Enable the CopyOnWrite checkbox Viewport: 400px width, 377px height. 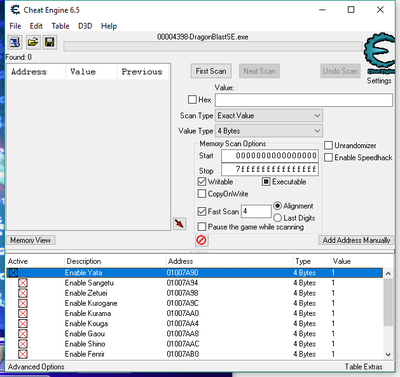[202, 194]
